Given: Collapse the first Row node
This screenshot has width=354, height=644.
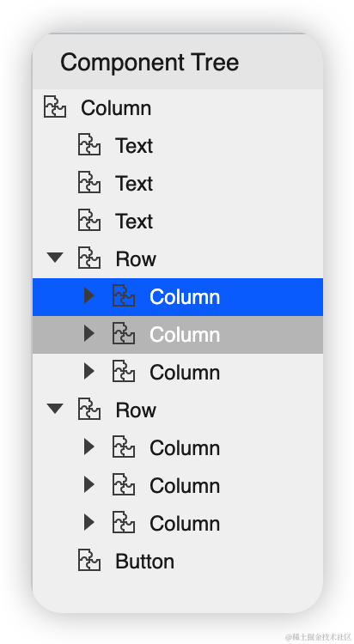Looking at the screenshot, I should tap(55, 258).
